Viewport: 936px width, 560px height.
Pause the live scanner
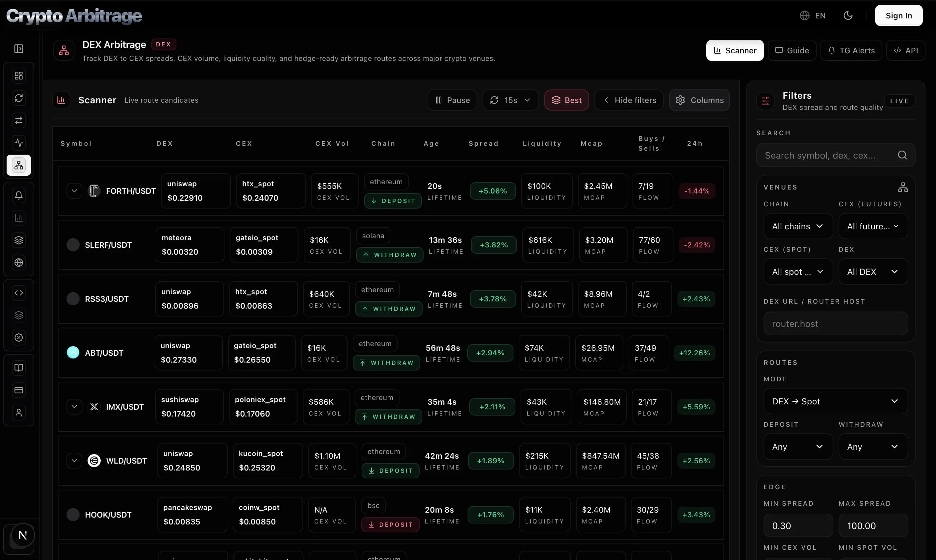452,100
